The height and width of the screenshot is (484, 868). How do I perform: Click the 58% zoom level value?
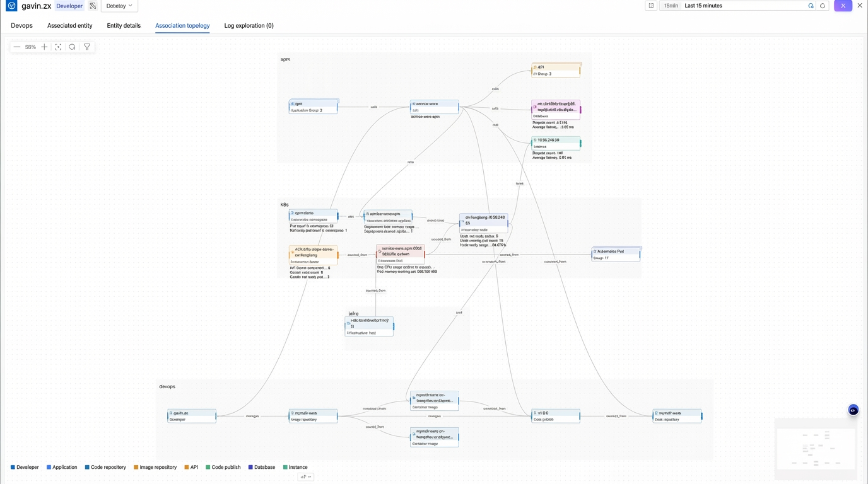click(x=30, y=47)
